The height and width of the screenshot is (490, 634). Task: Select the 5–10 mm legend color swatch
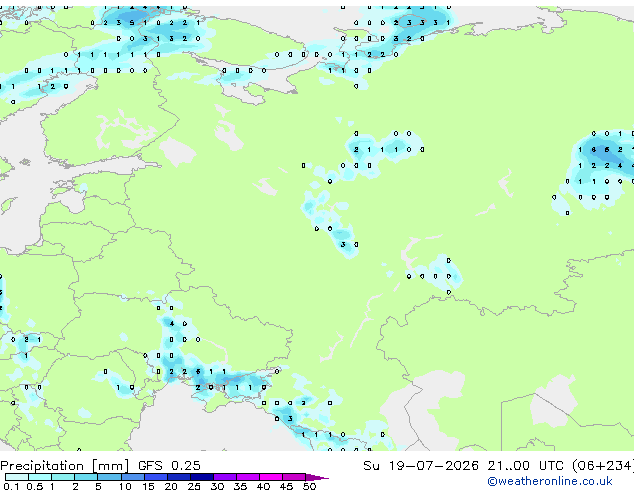pyautogui.click(x=109, y=477)
